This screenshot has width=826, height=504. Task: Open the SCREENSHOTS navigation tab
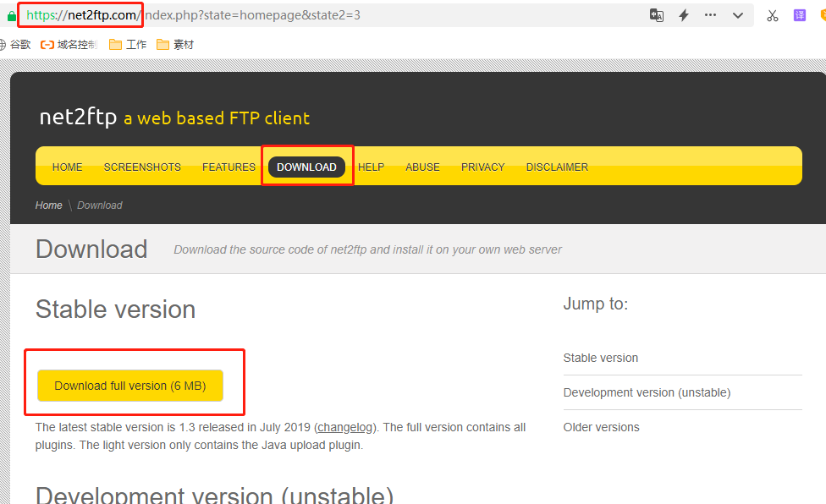click(142, 167)
